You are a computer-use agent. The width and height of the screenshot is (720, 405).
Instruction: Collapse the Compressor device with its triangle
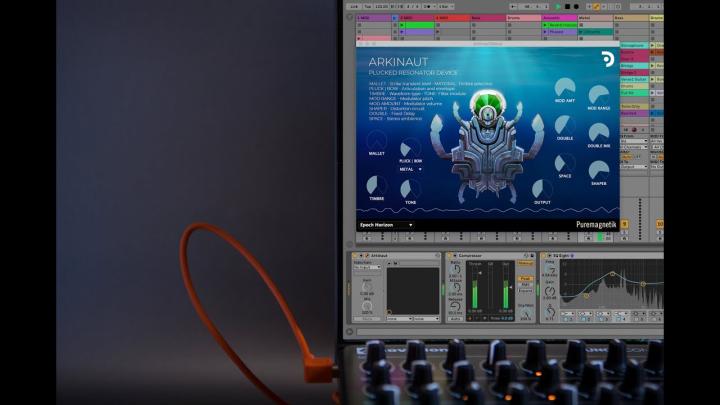click(456, 255)
